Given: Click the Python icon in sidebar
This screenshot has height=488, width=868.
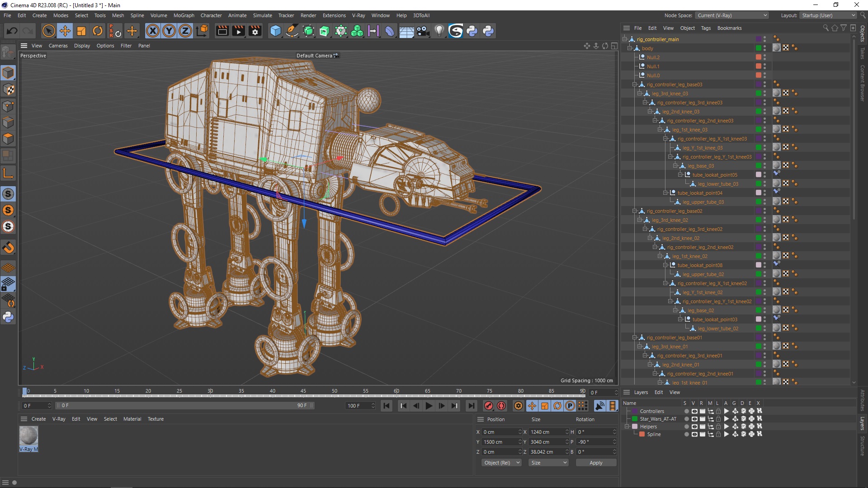Looking at the screenshot, I should click(8, 317).
